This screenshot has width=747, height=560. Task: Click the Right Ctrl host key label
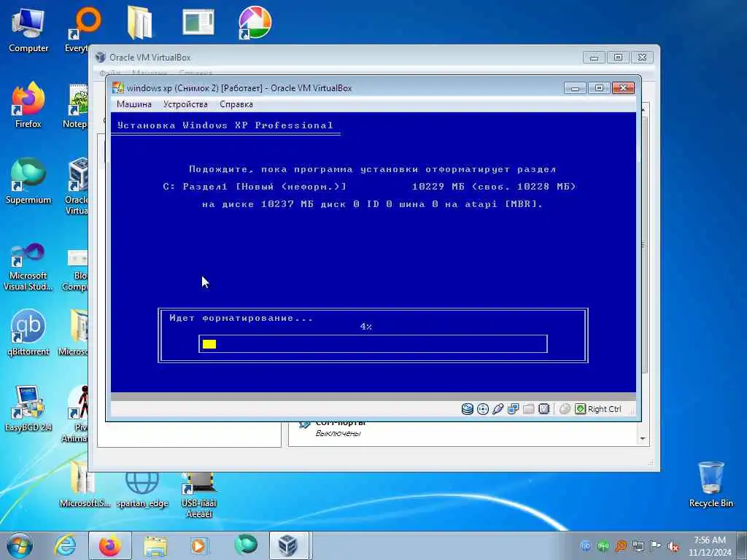pos(604,409)
